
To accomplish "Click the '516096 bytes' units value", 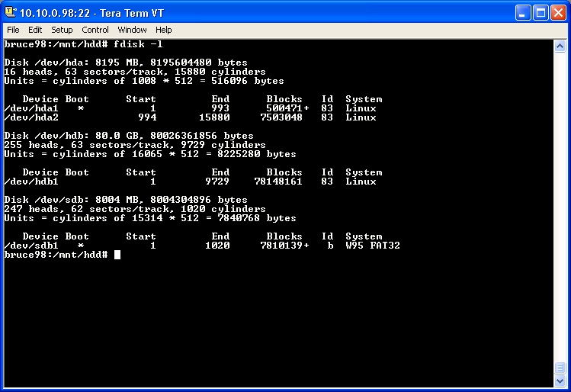I will tap(248, 81).
